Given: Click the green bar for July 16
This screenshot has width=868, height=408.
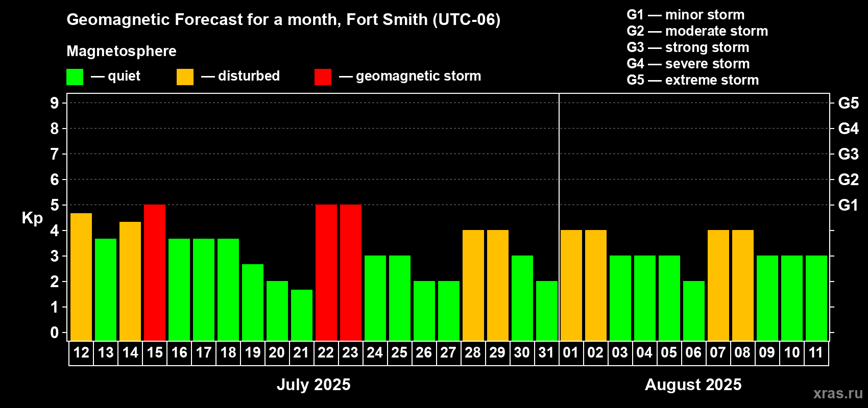Looking at the screenshot, I should tap(179, 290).
